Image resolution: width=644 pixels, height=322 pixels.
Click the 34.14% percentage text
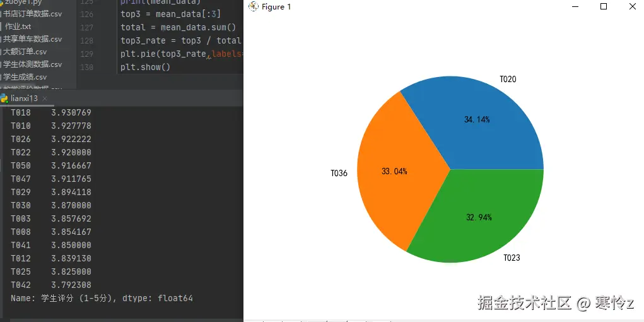[x=477, y=120]
